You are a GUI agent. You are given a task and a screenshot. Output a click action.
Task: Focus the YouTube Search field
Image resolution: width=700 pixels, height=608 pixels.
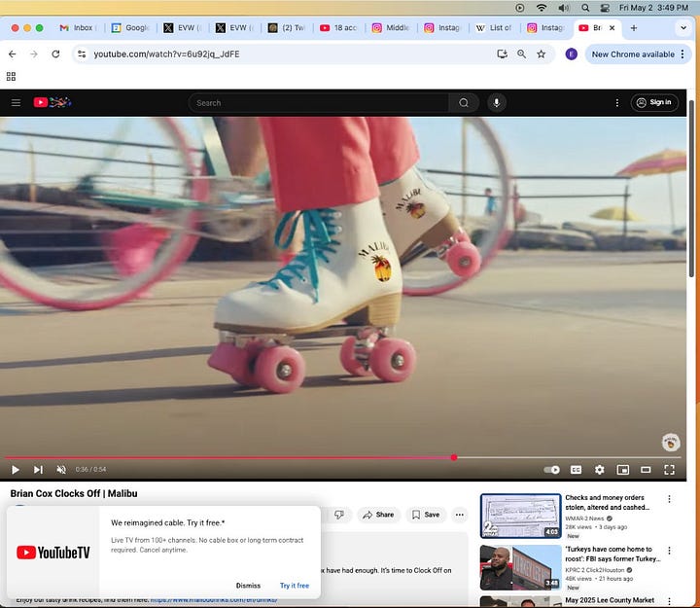[x=318, y=103]
